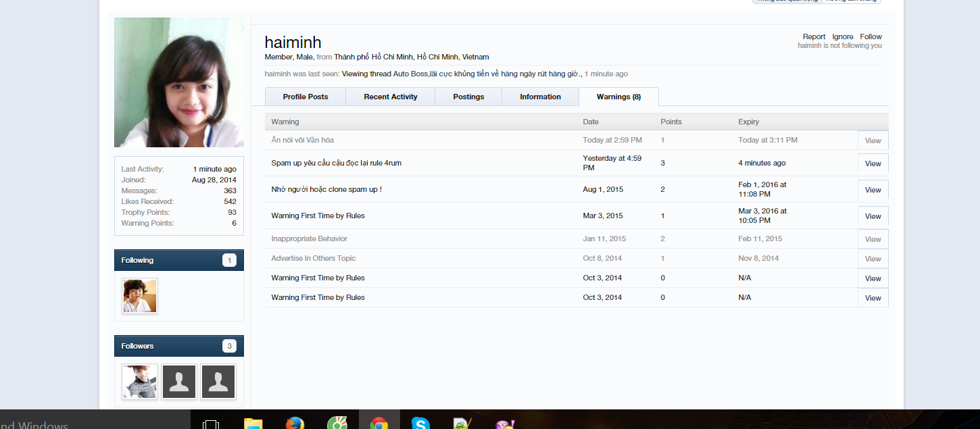Click the 'Spam up yêu cầu cậu đọc lại rule 4rum' text
Screen dimensions: 980x429
tap(337, 163)
